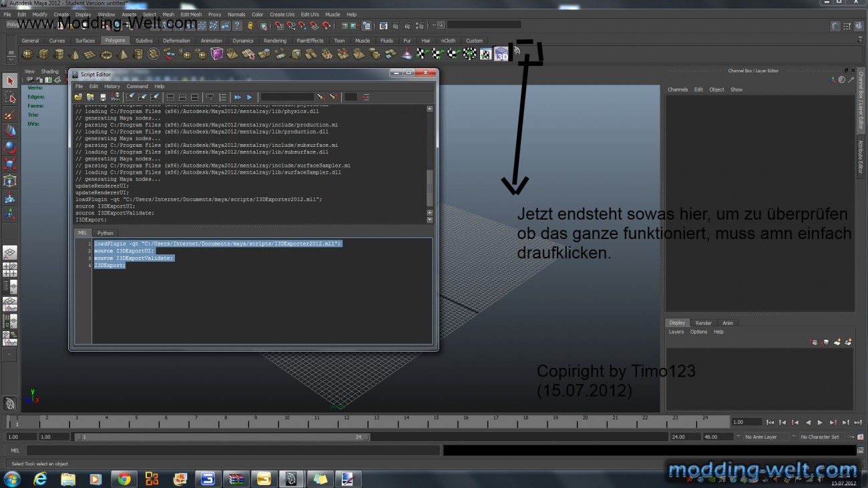Open the input line operations dropdown arrow
This screenshot has width=868, height=488.
point(433,25)
